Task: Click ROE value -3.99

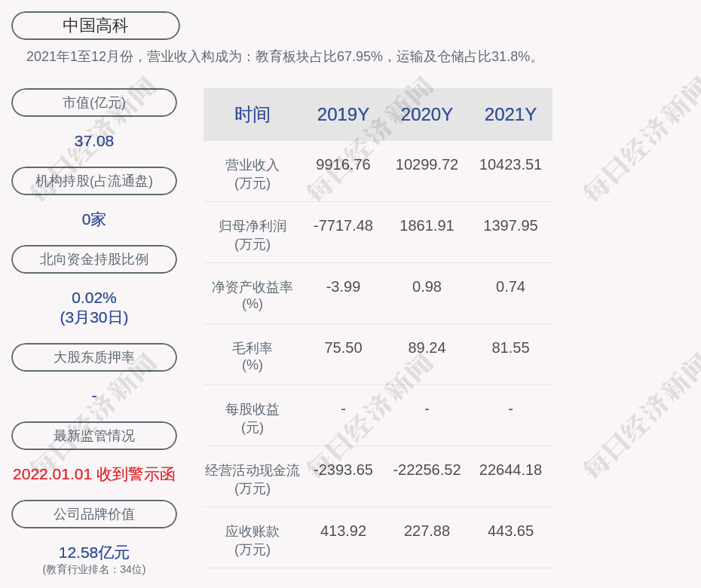Action: pyautogui.click(x=343, y=286)
